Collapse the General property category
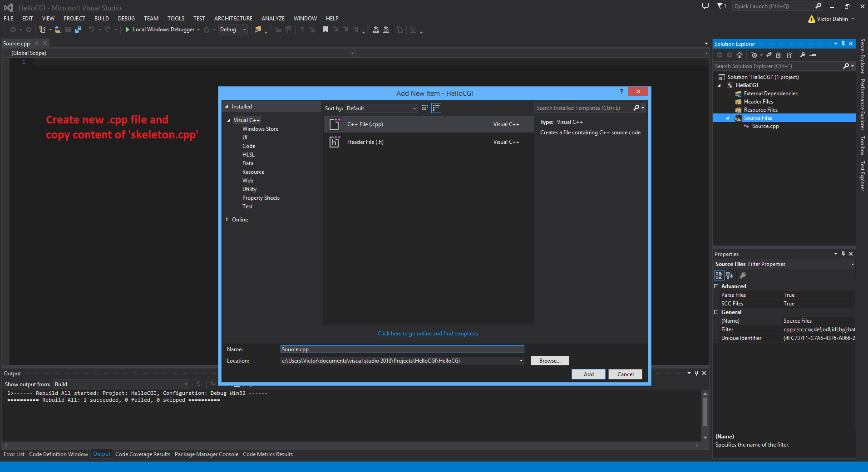This screenshot has width=868, height=472. coord(716,312)
